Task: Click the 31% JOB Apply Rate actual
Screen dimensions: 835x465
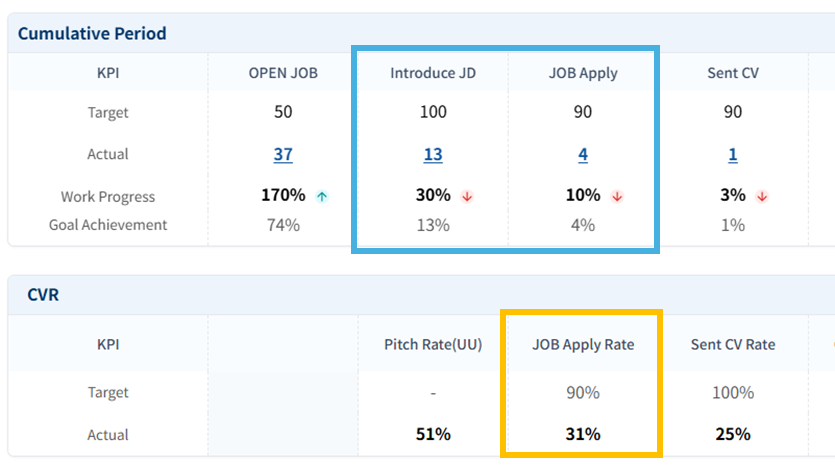Action: [583, 434]
